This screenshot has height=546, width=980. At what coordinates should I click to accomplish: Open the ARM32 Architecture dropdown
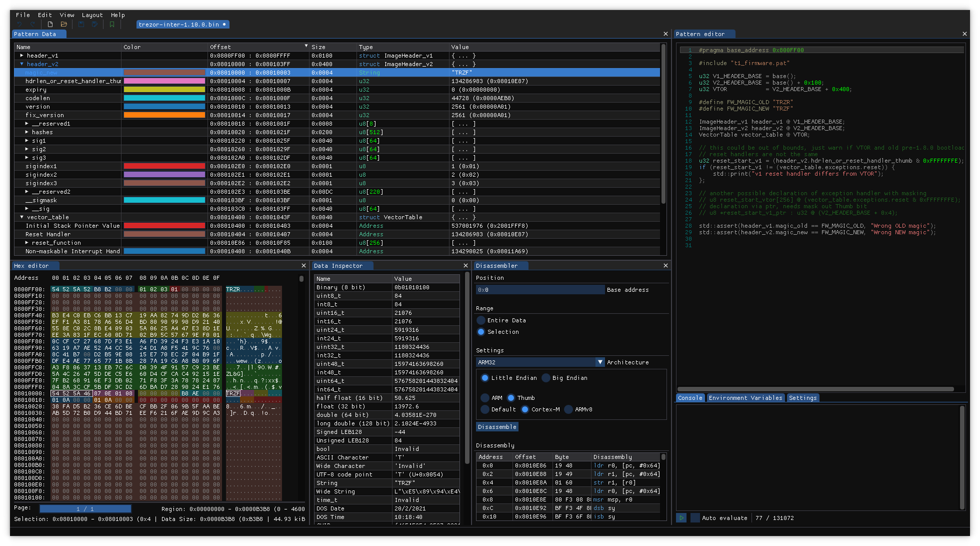[540, 362]
